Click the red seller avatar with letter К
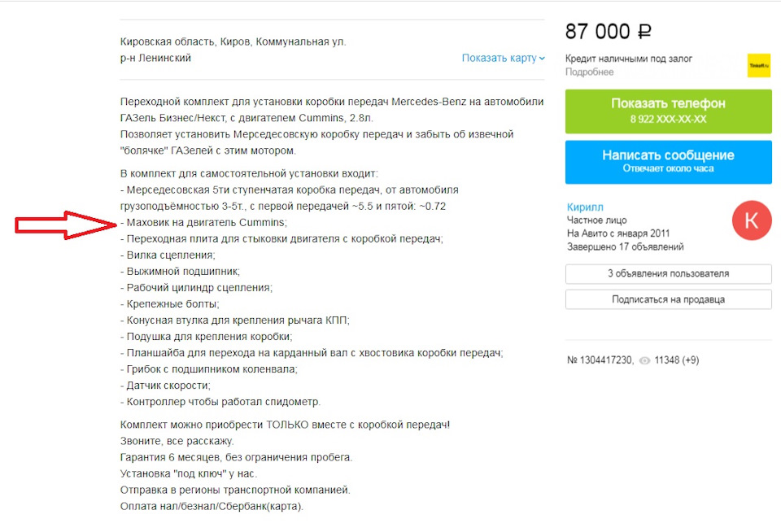The image size is (781, 532). click(x=751, y=220)
